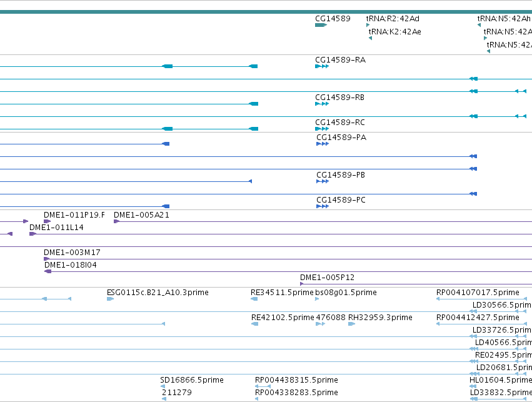This screenshot has width=532, height=402.
Task: Select the bs08g01.5prime EST arrow glyph
Action: pos(317,299)
